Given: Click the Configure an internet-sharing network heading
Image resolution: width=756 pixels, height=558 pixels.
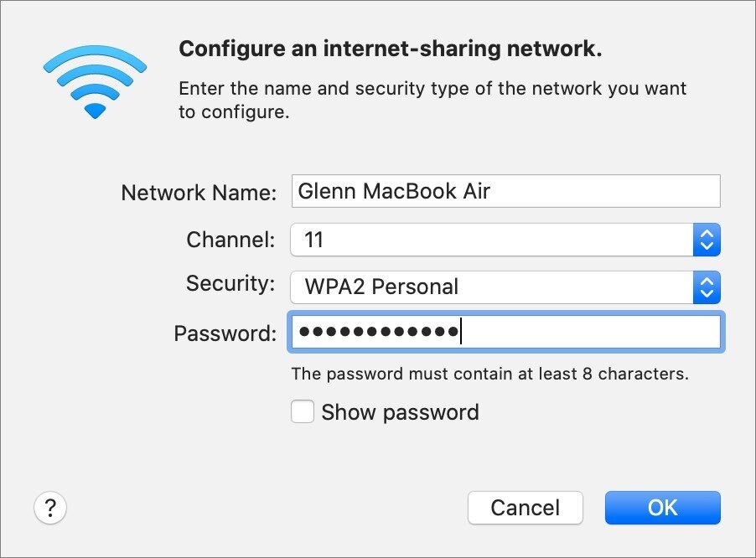Looking at the screenshot, I should coord(391,49).
